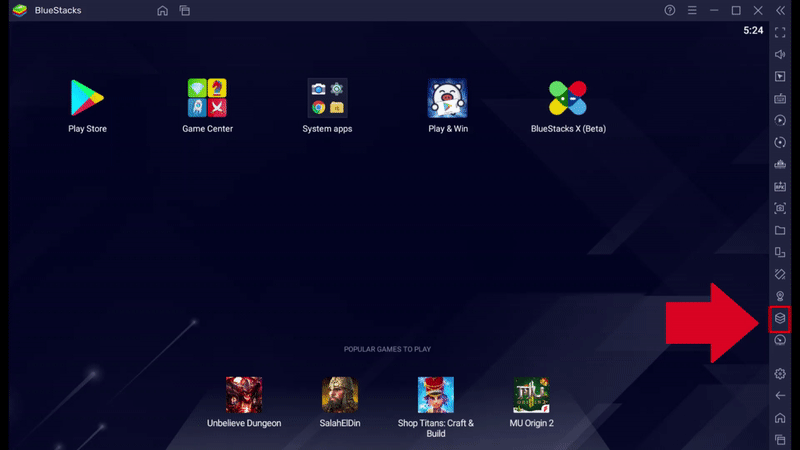The height and width of the screenshot is (450, 800).
Task: Click the Install APK icon
Action: point(780,186)
